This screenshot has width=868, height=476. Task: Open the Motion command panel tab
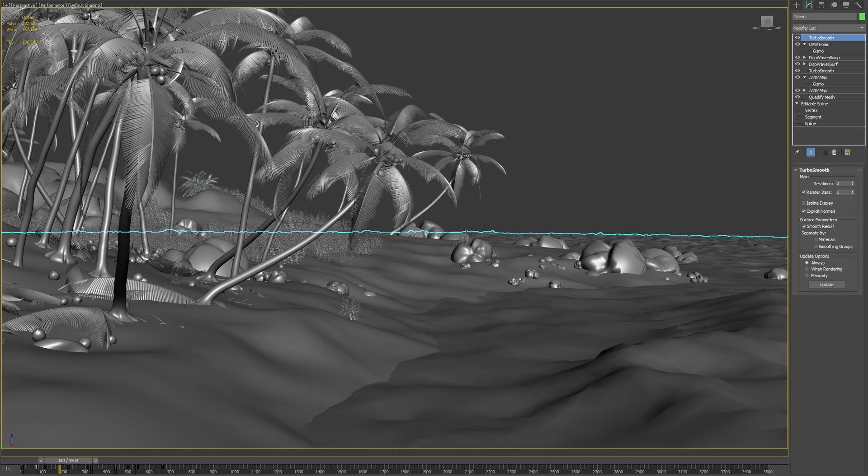834,5
